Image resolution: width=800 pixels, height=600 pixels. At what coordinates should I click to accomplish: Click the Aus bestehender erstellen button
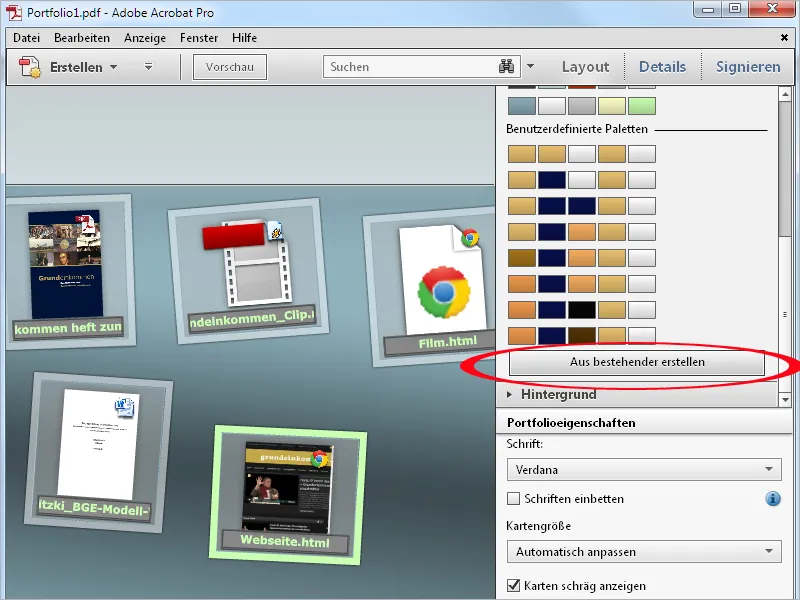[x=637, y=362]
